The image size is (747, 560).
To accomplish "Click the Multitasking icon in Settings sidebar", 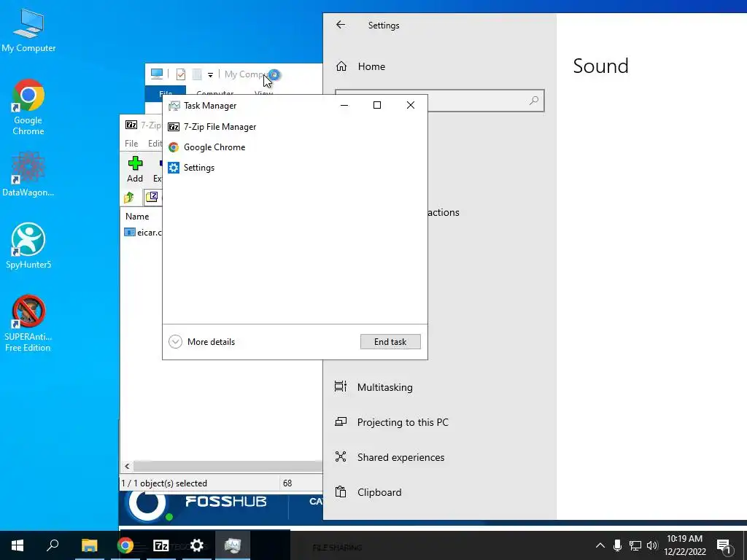I will (340, 386).
